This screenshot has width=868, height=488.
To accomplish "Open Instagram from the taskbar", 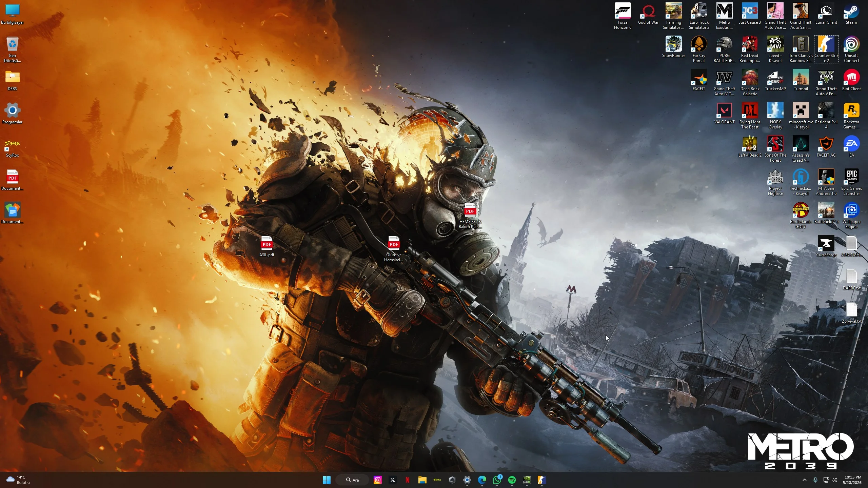I will pos(377,480).
